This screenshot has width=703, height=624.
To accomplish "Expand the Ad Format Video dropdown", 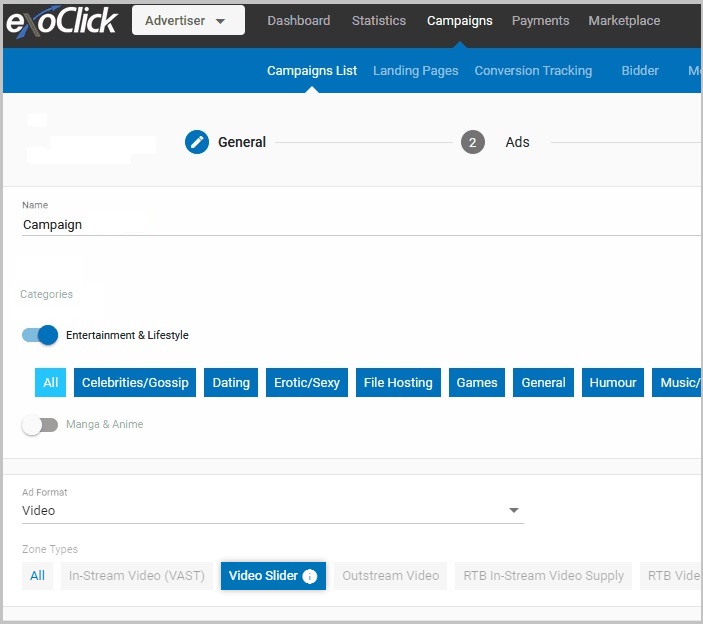I will click(273, 511).
